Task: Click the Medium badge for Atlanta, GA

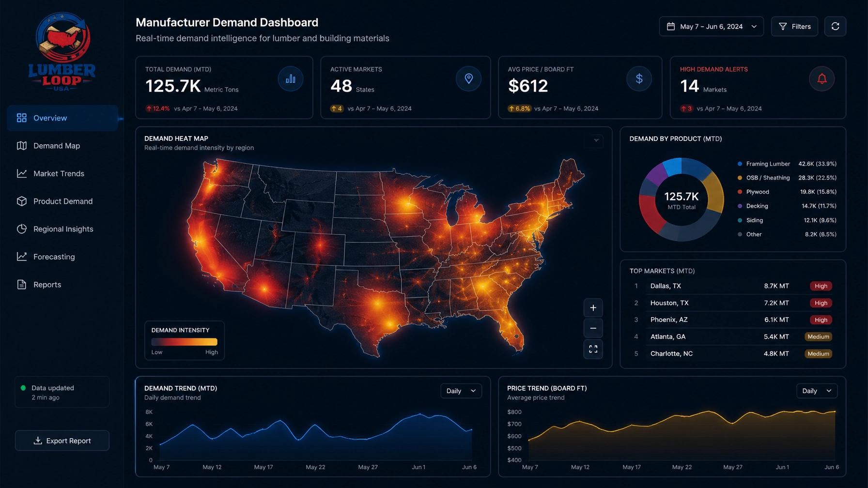Action: [818, 337]
